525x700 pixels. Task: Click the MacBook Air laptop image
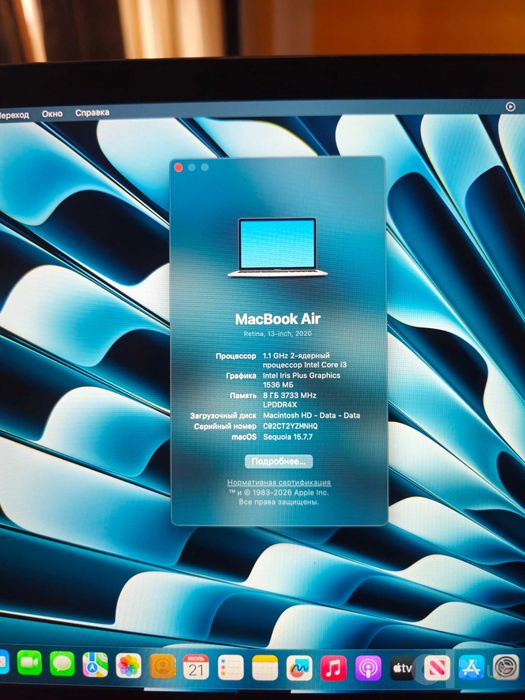point(278,247)
